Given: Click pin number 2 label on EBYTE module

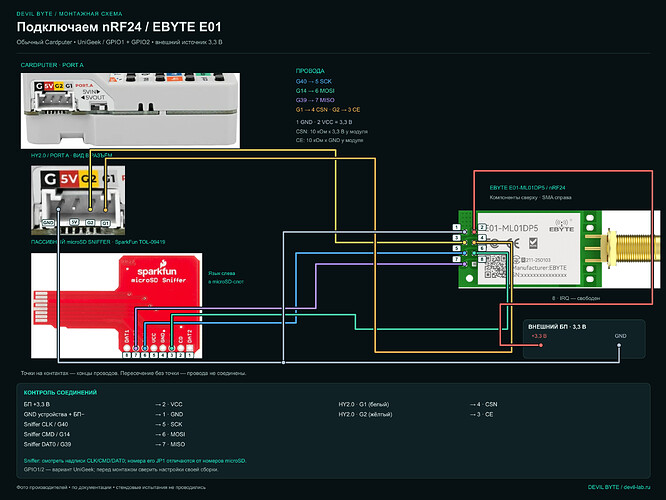Looking at the screenshot, I should [482, 227].
